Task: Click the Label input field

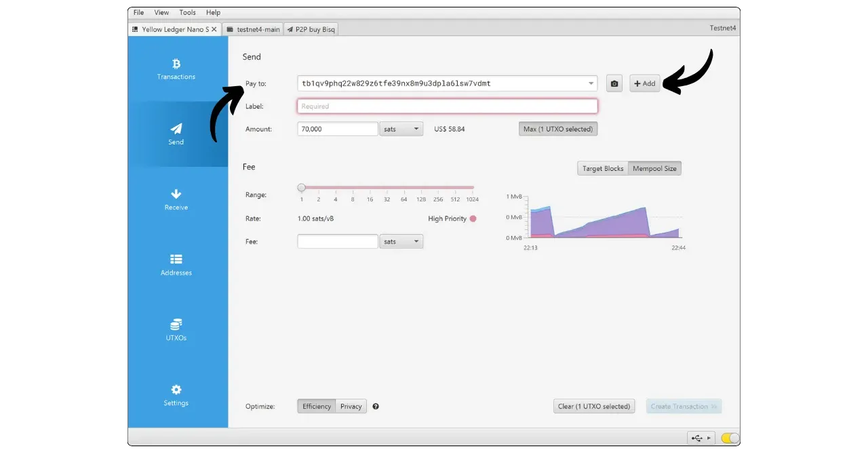Action: 447,106
